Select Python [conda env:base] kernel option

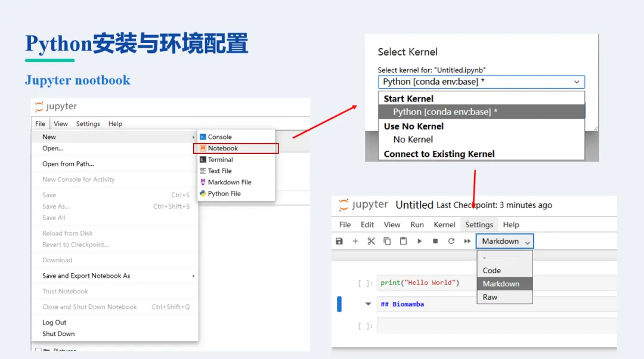tap(481, 112)
